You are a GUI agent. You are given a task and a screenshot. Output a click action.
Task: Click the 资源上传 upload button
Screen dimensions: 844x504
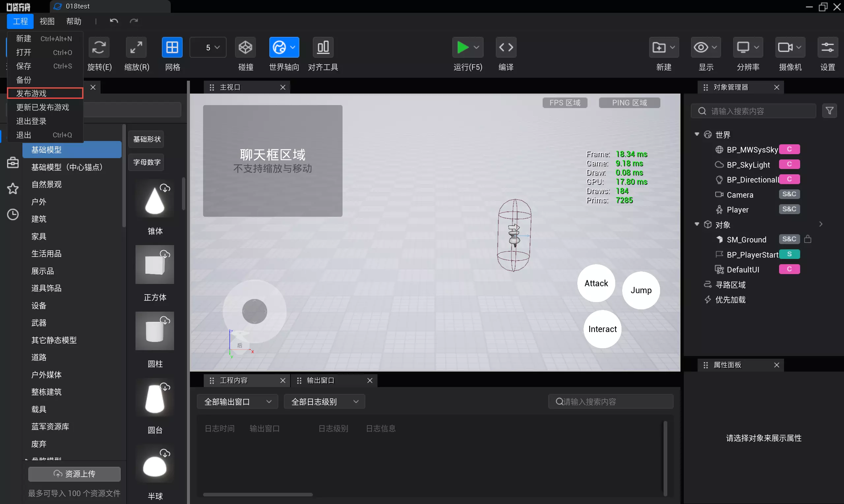tap(75, 474)
